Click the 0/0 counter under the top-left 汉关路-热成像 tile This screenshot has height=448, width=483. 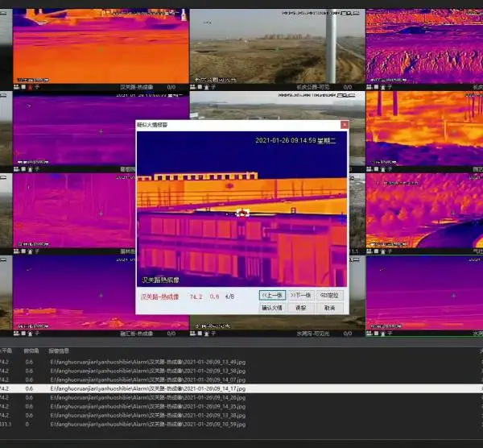tap(171, 87)
